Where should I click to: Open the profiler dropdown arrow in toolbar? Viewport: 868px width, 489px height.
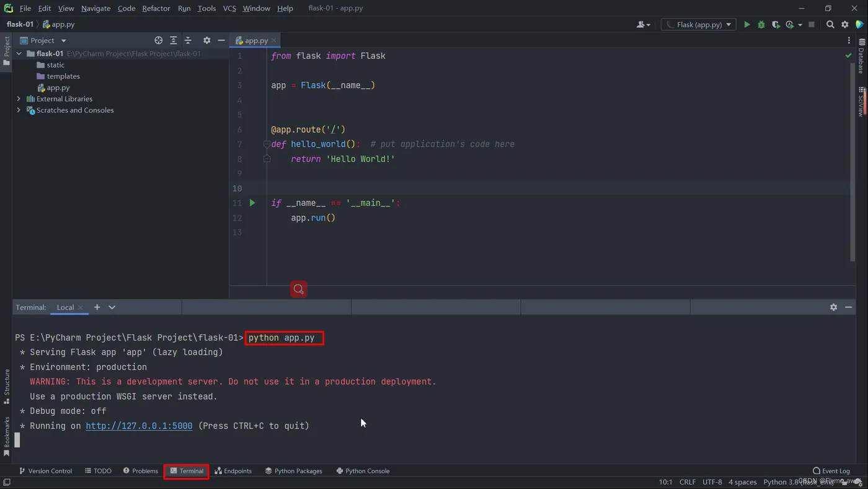(x=800, y=25)
